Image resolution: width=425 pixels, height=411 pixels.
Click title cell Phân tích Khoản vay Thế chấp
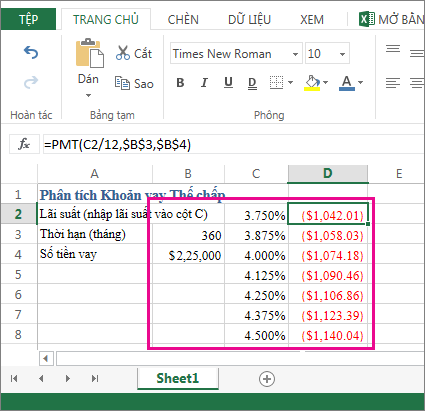click(132, 195)
